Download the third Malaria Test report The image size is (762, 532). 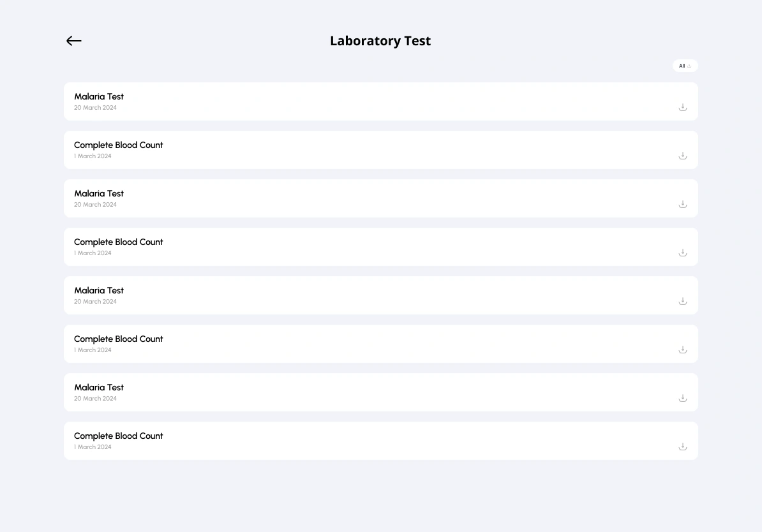click(x=682, y=301)
